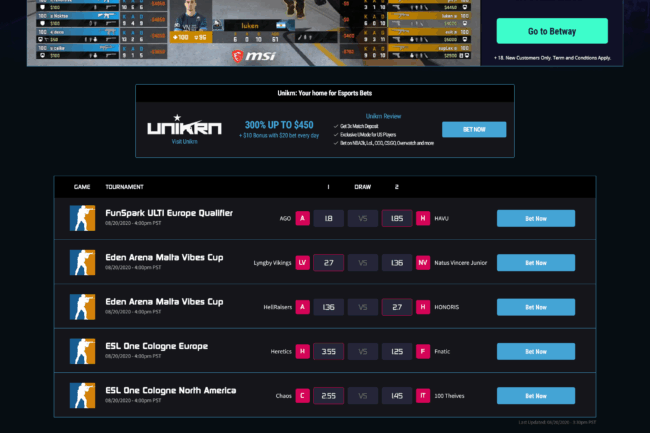Image resolution: width=650 pixels, height=433 pixels.
Task: Pick the 1.85 odds for HAVU
Action: (x=397, y=219)
